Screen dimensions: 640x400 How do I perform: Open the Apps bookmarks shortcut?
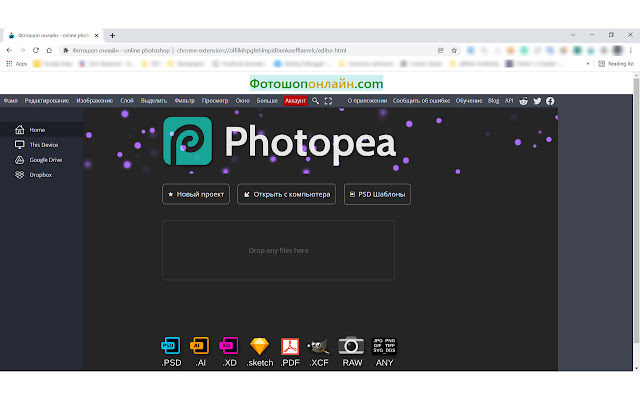click(x=16, y=64)
